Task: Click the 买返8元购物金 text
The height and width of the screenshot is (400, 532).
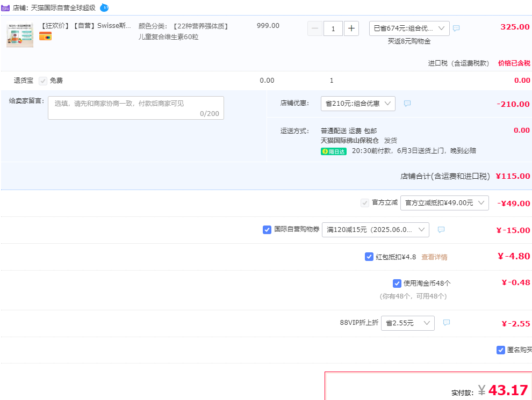Action: pyautogui.click(x=409, y=41)
